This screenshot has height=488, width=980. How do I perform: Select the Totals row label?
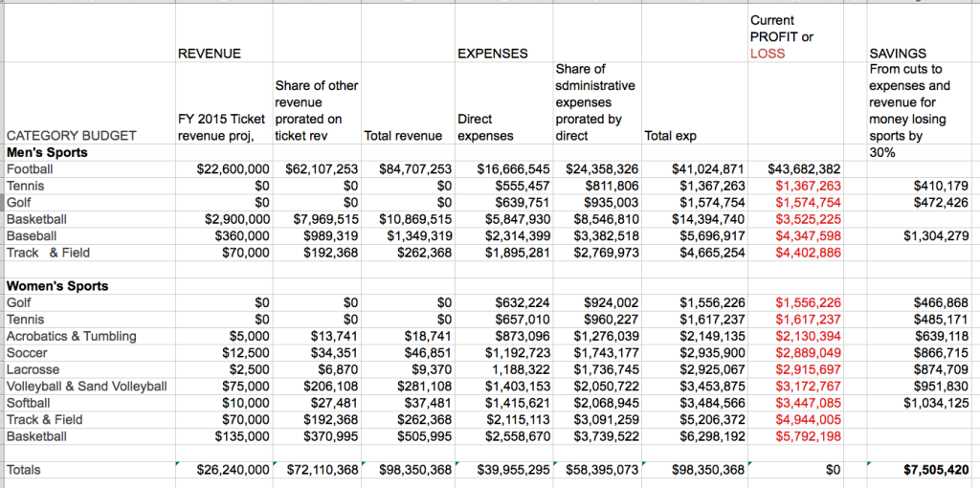tap(23, 470)
